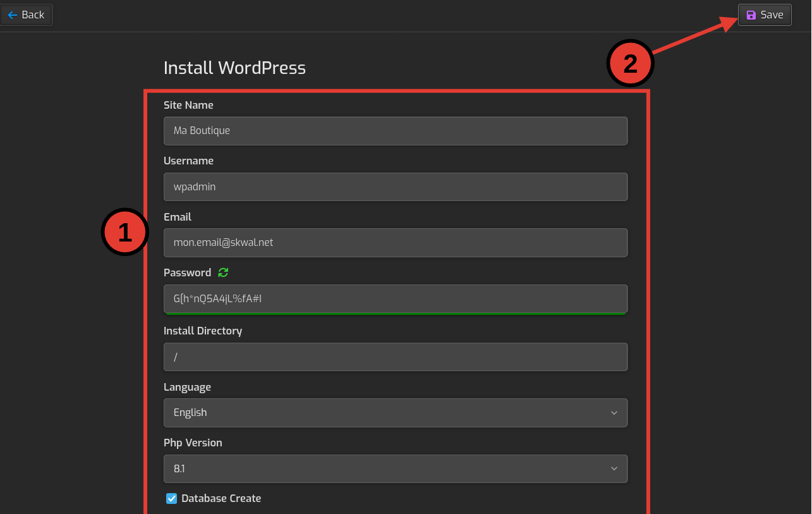812x514 pixels.
Task: Select the Site Name field containing Ma Boutique
Action: coord(396,131)
